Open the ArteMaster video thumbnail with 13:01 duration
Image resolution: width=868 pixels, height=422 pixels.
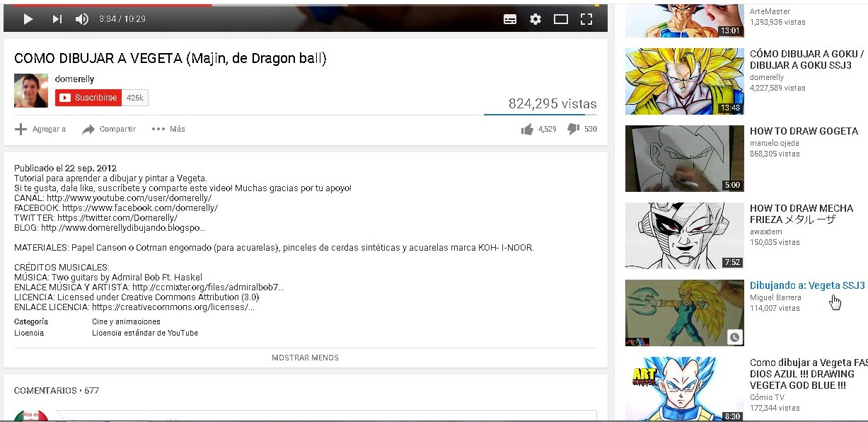coord(685,19)
